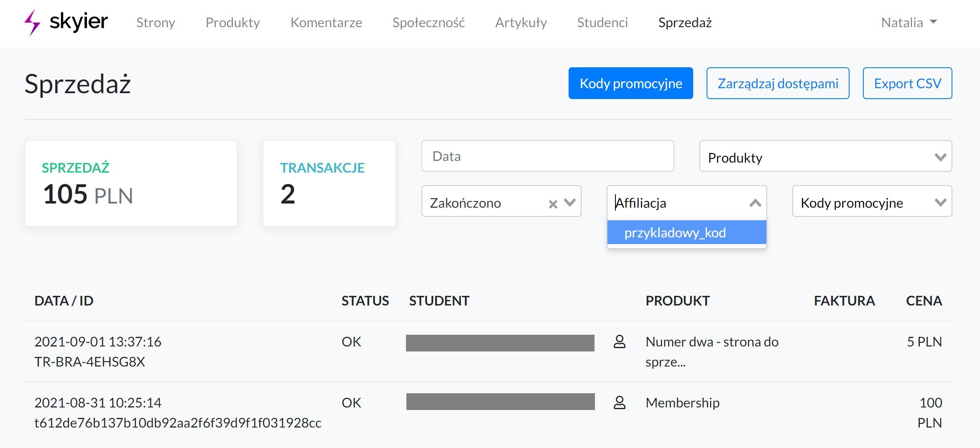Click date 2021-08-31 10:25:14
Screen dimensions: 980x448
point(98,402)
